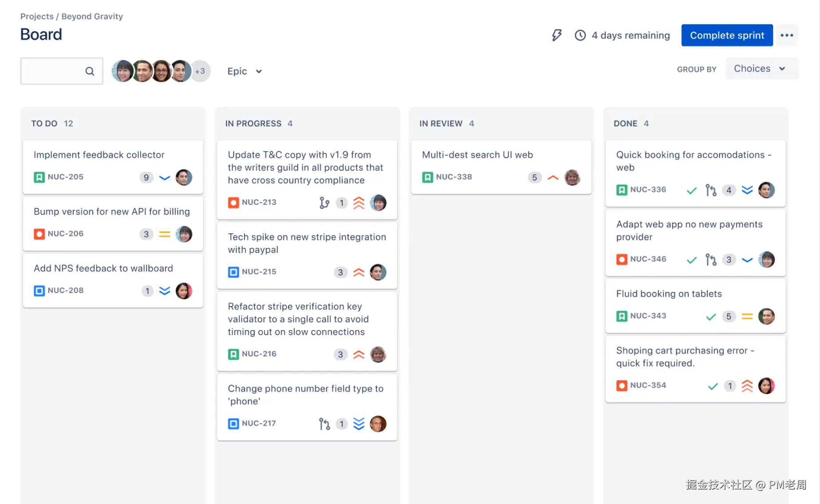The width and height of the screenshot is (820, 504).
Task: Click the clock icon beside 4 days remaining
Action: point(580,35)
